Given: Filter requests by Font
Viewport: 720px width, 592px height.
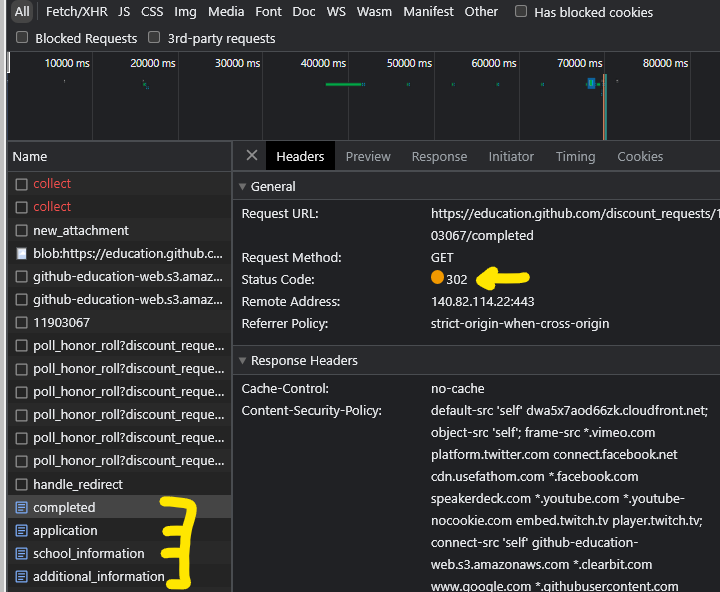Looking at the screenshot, I should click(268, 11).
